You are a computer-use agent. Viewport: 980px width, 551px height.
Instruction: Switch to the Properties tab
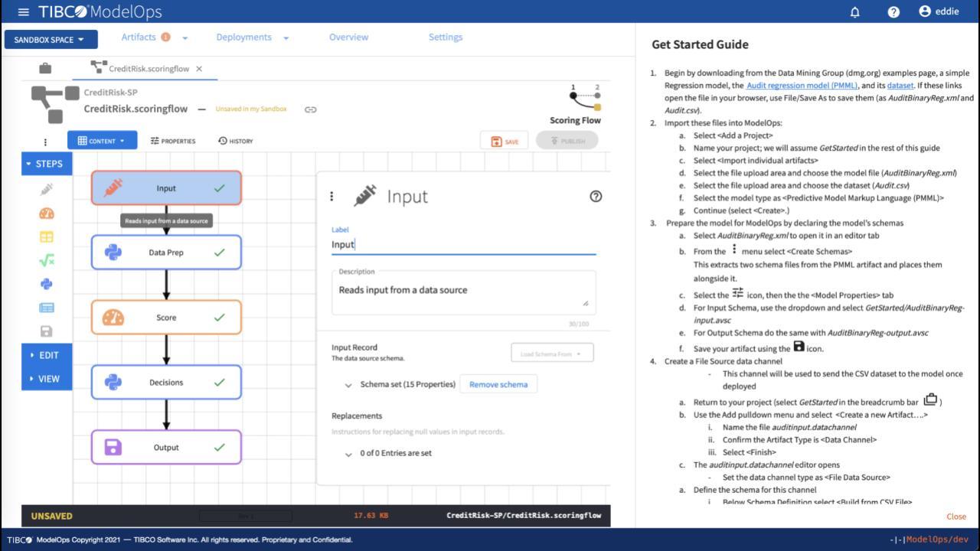coord(173,141)
